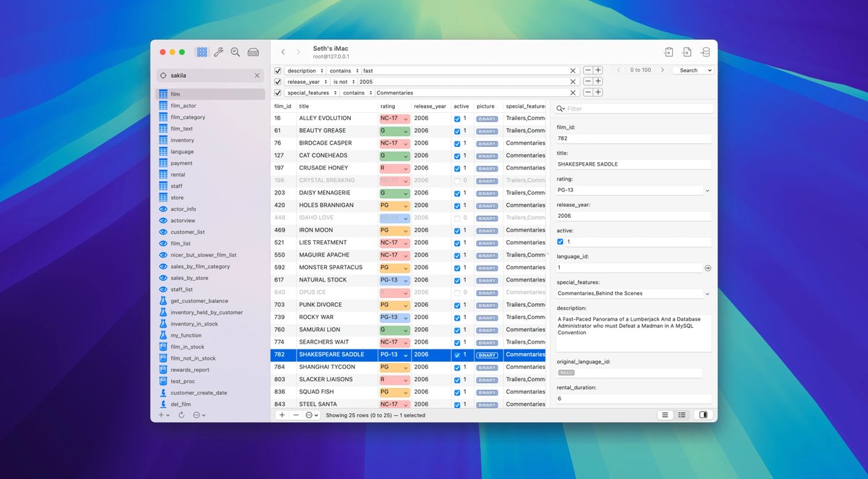Open rating dropdown for BEAUTY GREASE
This screenshot has width=868, height=479.
click(406, 131)
